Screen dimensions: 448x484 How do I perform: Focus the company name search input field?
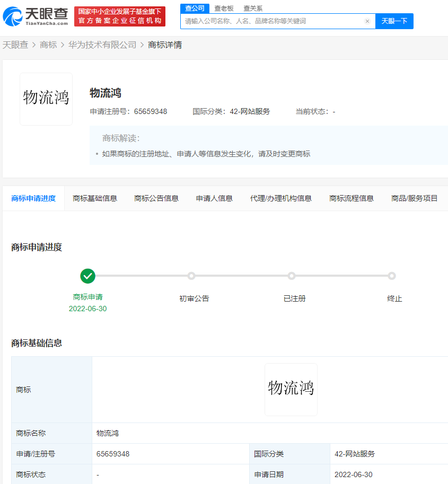[x=273, y=21]
